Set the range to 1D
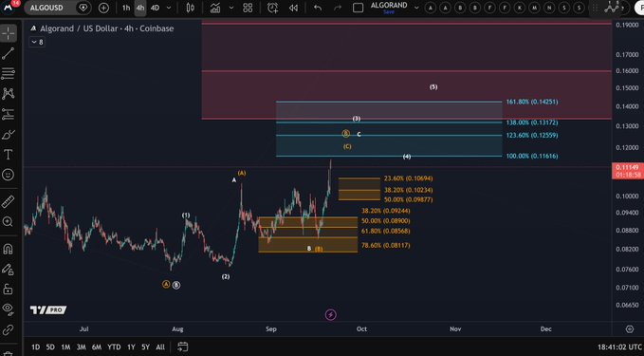This screenshot has height=356, width=644. point(36,347)
